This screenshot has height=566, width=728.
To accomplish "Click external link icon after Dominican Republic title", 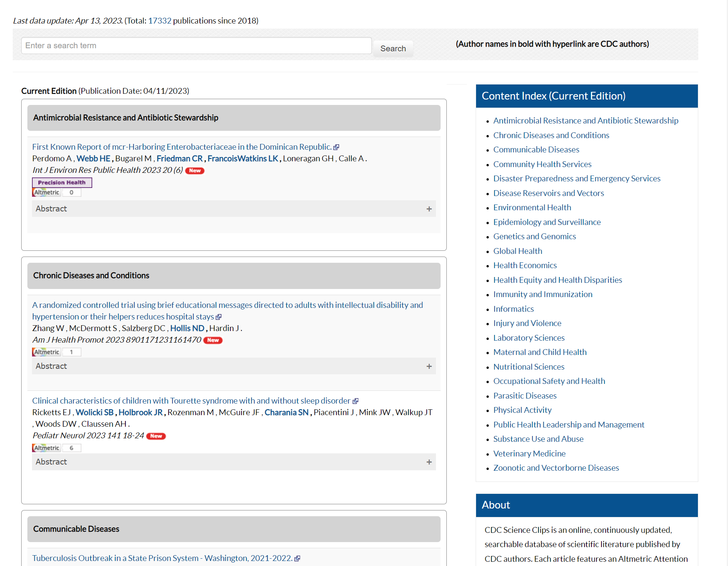I will 336,147.
